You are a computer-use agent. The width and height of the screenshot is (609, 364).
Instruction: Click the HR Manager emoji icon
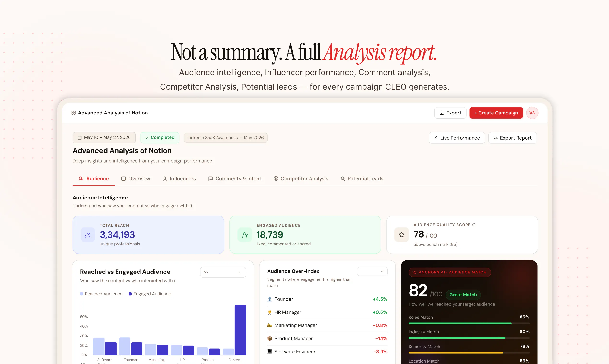pos(270,312)
